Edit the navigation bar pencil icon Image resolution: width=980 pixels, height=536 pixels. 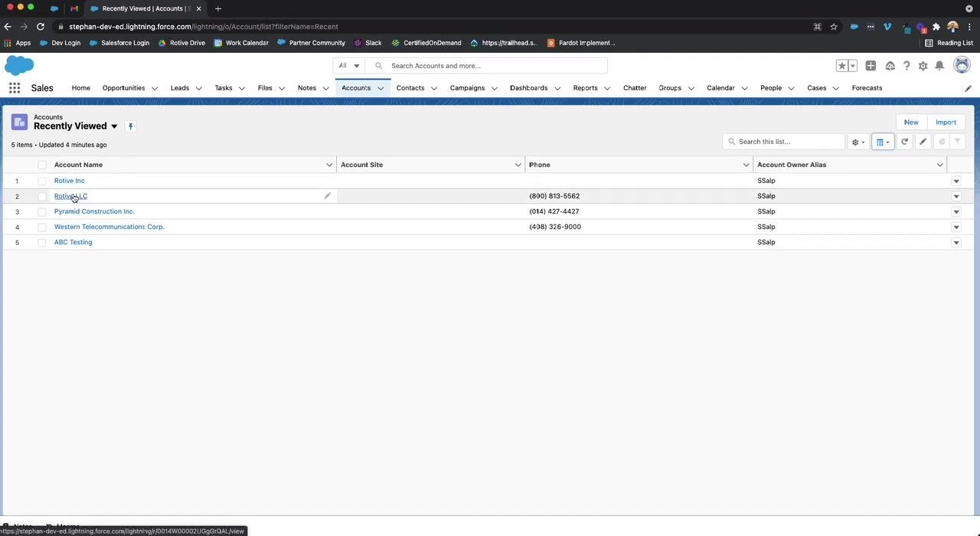[x=968, y=88]
